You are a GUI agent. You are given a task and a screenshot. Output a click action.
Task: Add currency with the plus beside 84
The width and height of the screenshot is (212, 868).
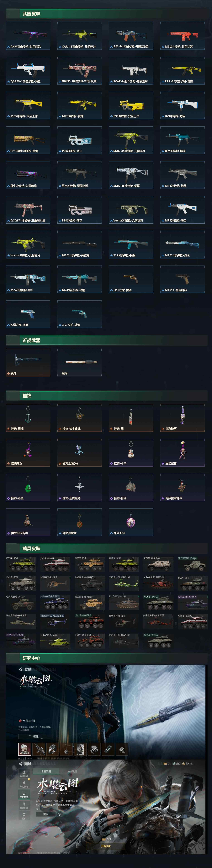[x=191, y=764]
